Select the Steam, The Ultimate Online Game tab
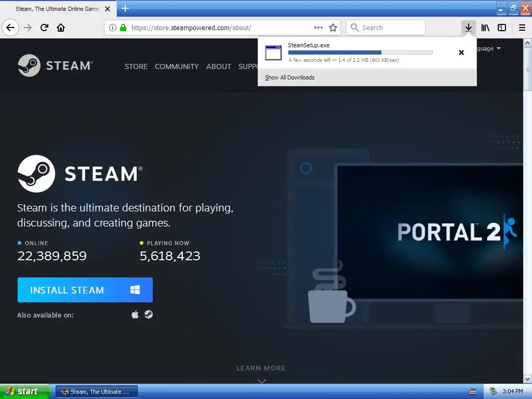This screenshot has height=399, width=532. click(x=57, y=9)
